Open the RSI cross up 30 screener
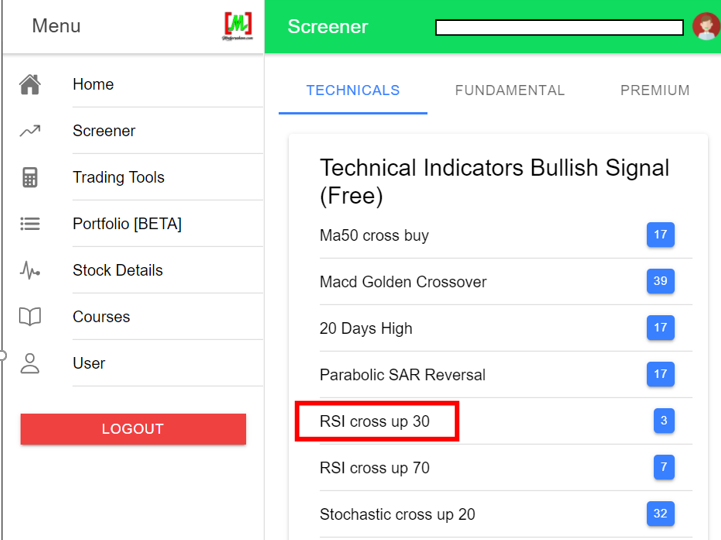The width and height of the screenshot is (721, 540). click(375, 421)
